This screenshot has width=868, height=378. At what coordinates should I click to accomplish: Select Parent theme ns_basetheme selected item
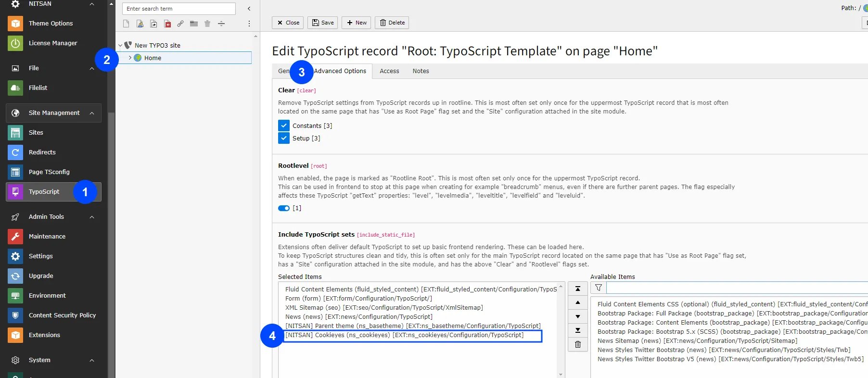coord(413,326)
